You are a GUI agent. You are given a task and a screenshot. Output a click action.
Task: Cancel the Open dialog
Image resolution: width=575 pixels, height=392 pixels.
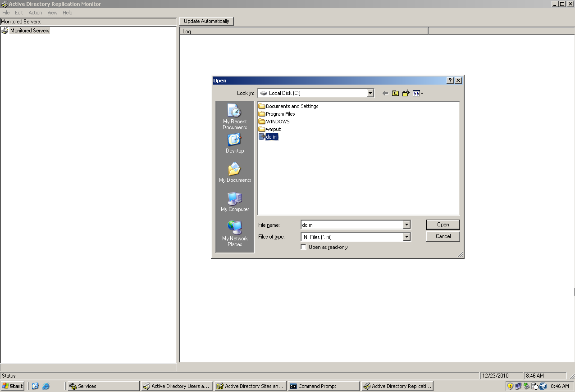coord(443,236)
